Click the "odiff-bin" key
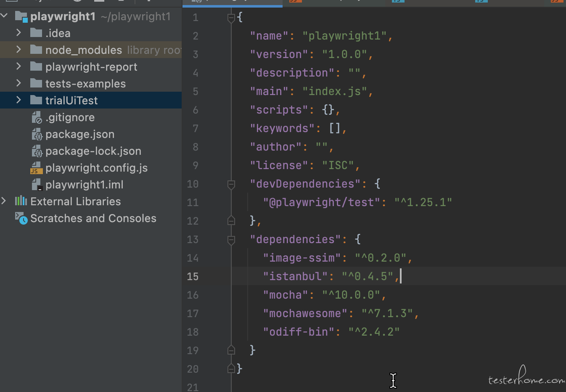The image size is (566, 392). point(299,332)
